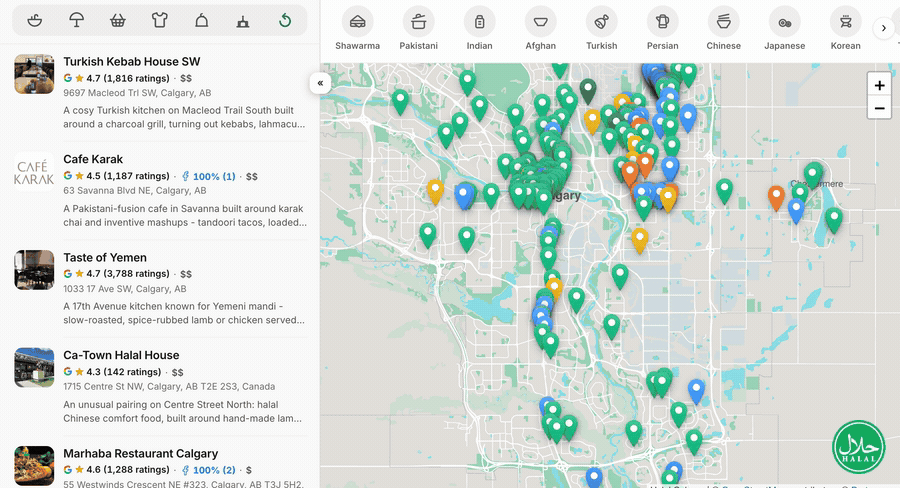Zoom in on the map
Screen dimensions: 900x488
(x=879, y=86)
